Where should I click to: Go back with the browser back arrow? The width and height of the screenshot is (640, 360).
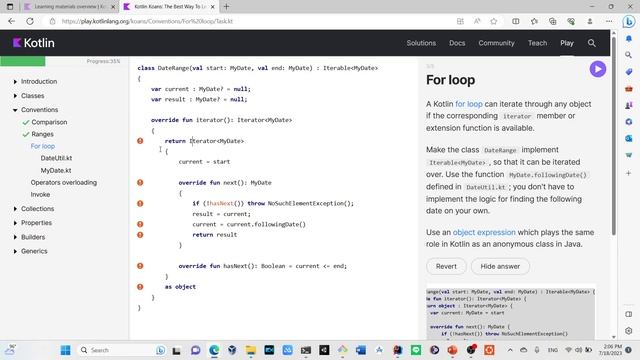click(11, 21)
